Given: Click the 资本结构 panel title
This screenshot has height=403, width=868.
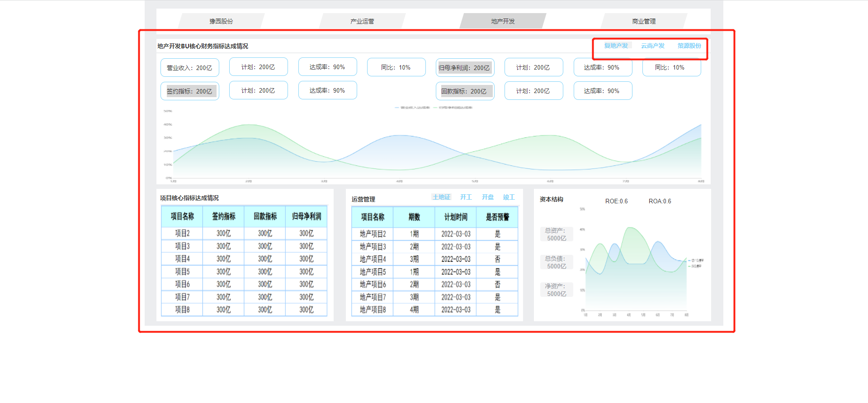Looking at the screenshot, I should click(552, 199).
